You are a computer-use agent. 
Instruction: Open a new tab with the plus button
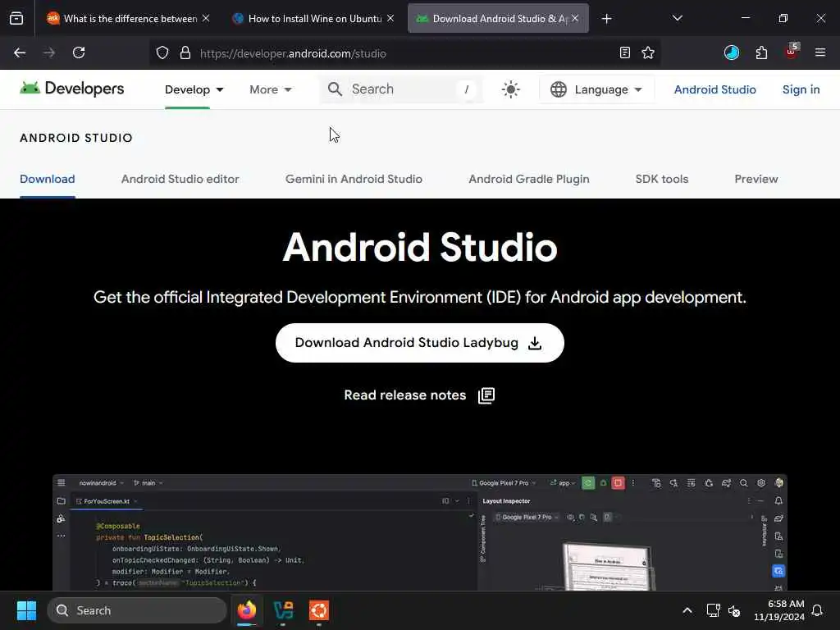[606, 19]
